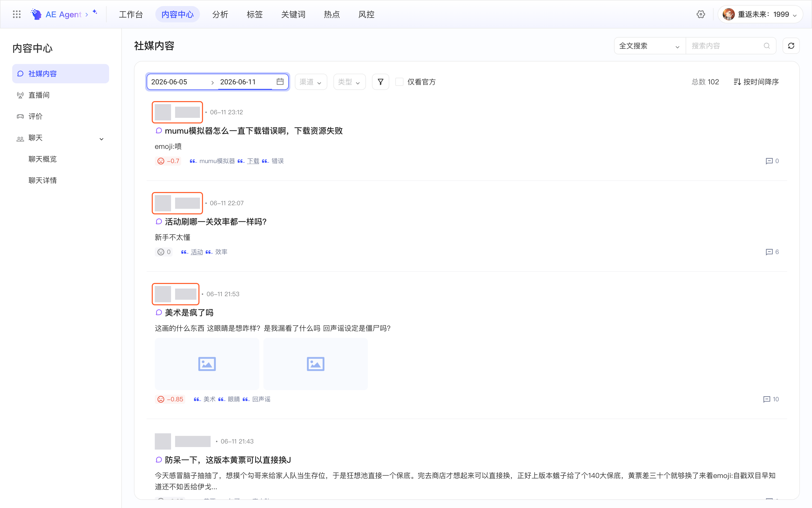Open post title 美术是疯了吗

tap(189, 313)
